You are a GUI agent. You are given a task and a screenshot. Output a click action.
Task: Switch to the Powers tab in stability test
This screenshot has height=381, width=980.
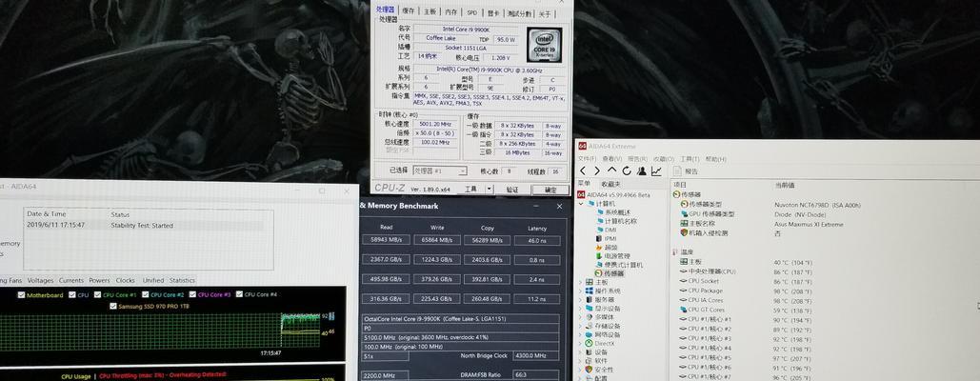pyautogui.click(x=99, y=280)
